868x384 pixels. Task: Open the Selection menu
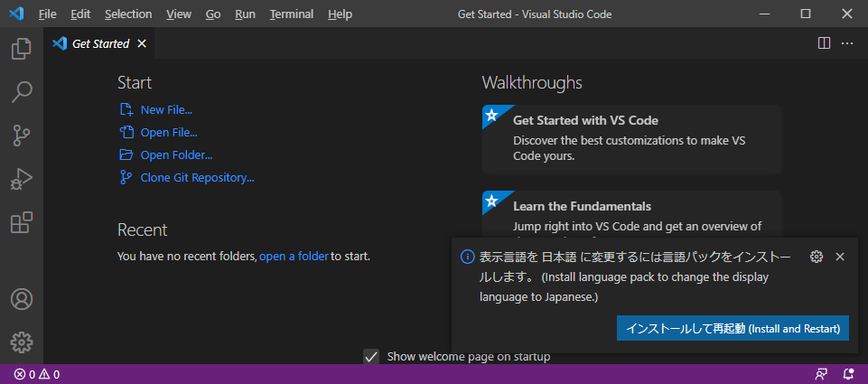(128, 14)
